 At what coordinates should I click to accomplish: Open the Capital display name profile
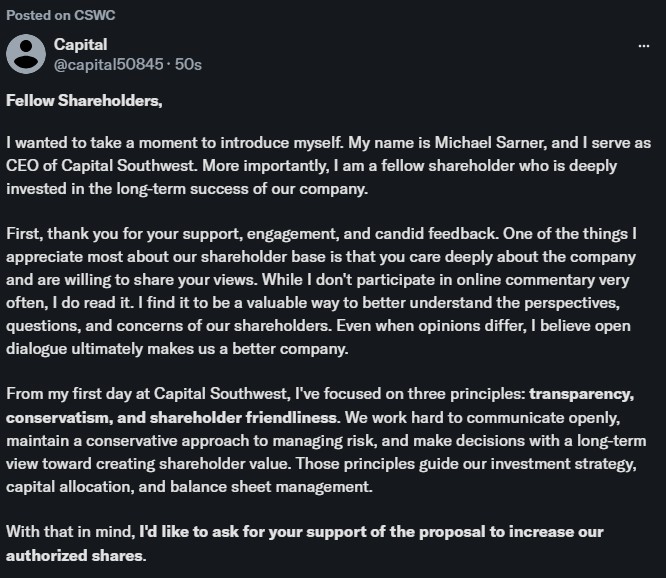80,45
